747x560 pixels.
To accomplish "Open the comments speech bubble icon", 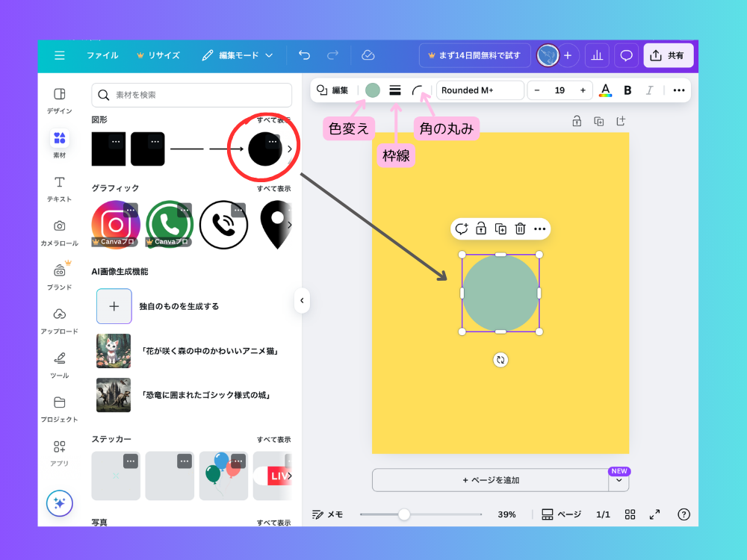I will point(627,55).
